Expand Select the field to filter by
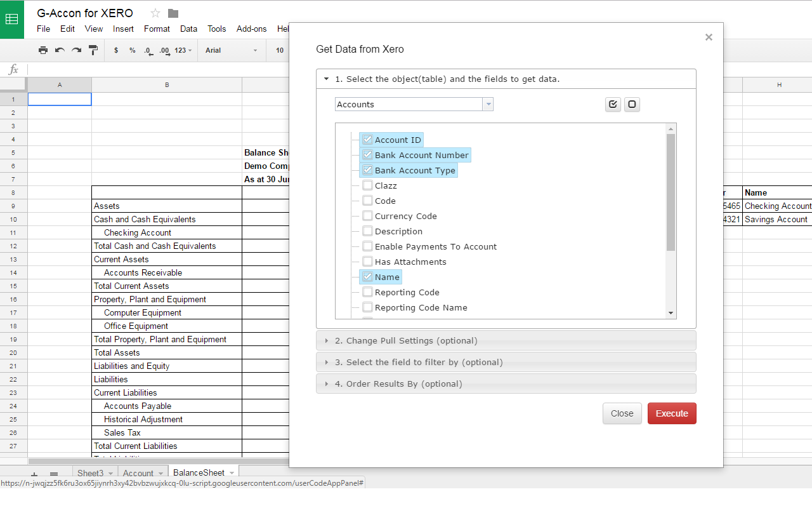 tap(506, 363)
